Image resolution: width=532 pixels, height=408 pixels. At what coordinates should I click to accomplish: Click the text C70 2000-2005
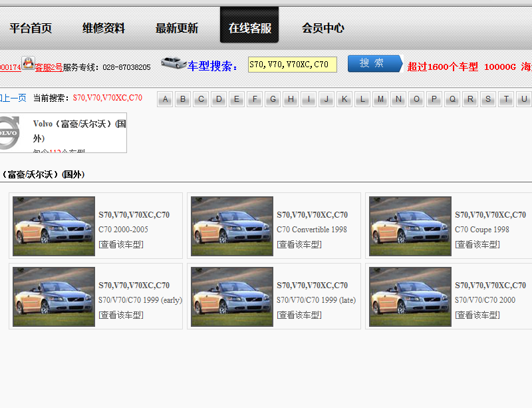coord(123,230)
